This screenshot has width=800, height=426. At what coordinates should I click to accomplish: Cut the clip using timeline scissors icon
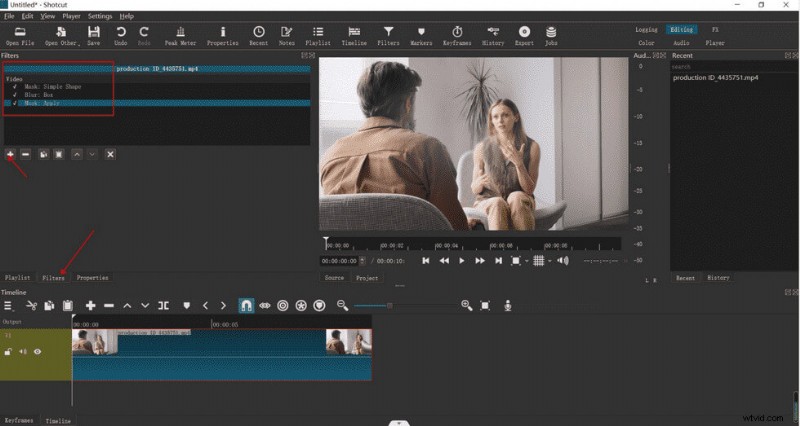click(x=32, y=306)
